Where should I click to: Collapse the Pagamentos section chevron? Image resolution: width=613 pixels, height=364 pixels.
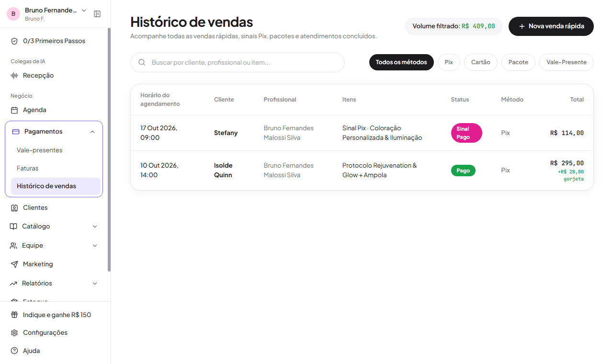92,132
